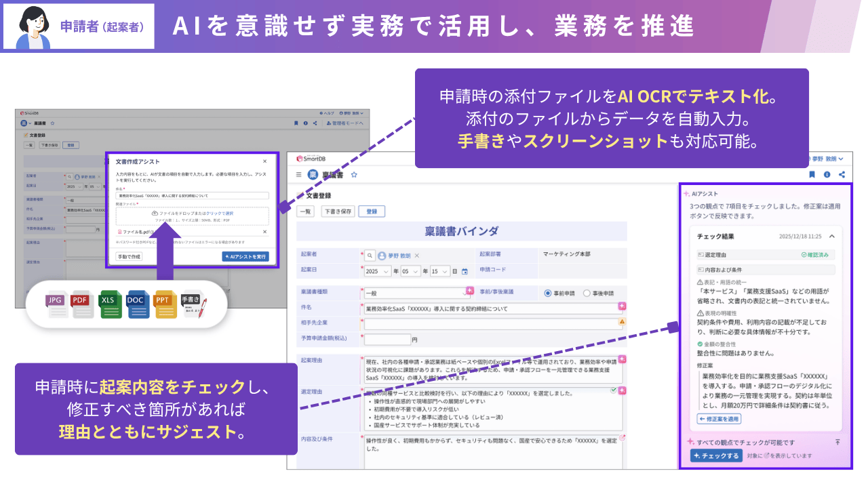868x488 pixels.
Task: Open user search magnifier in 起案者 field
Action: (371, 253)
